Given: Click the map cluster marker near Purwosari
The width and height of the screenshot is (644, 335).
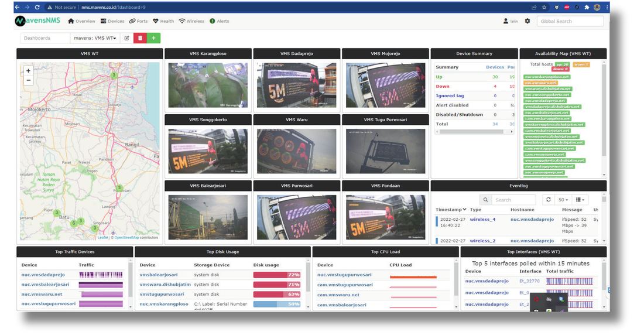Looking at the screenshot, I should tap(119, 188).
